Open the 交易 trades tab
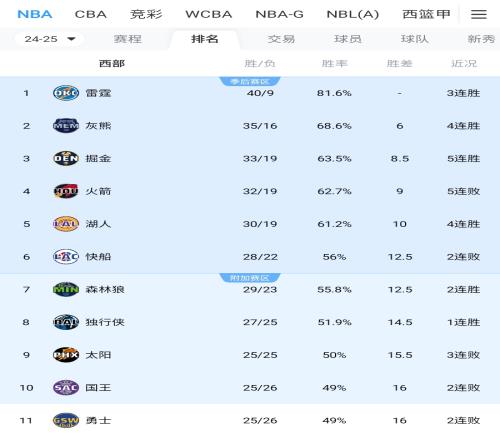 pyautogui.click(x=281, y=39)
